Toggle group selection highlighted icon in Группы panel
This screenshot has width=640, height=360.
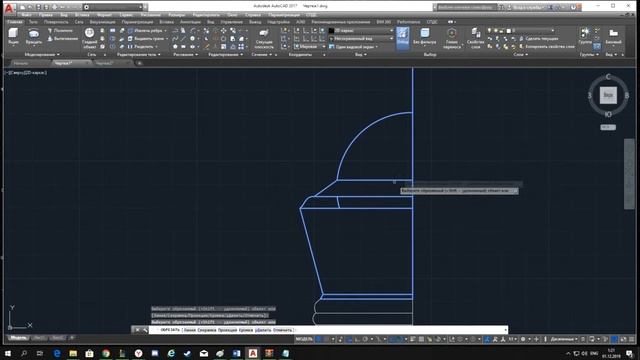(x=597, y=47)
